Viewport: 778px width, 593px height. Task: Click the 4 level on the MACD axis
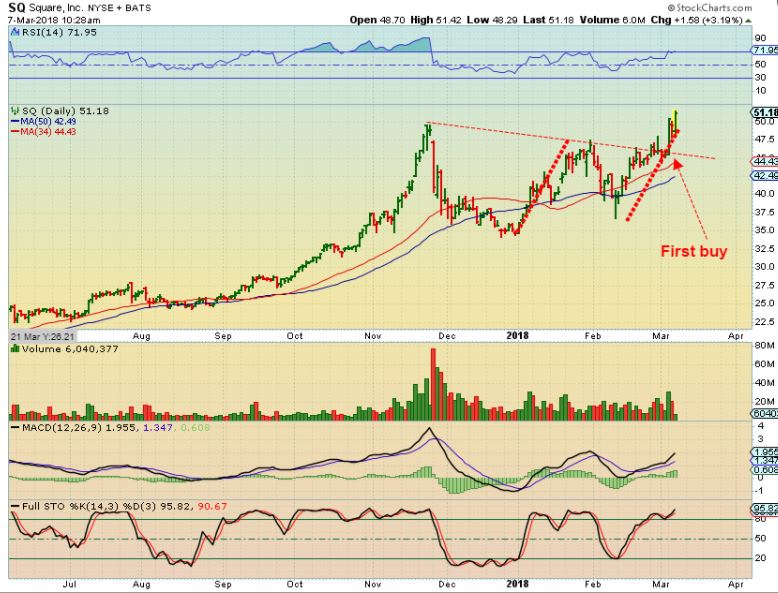[x=760, y=426]
